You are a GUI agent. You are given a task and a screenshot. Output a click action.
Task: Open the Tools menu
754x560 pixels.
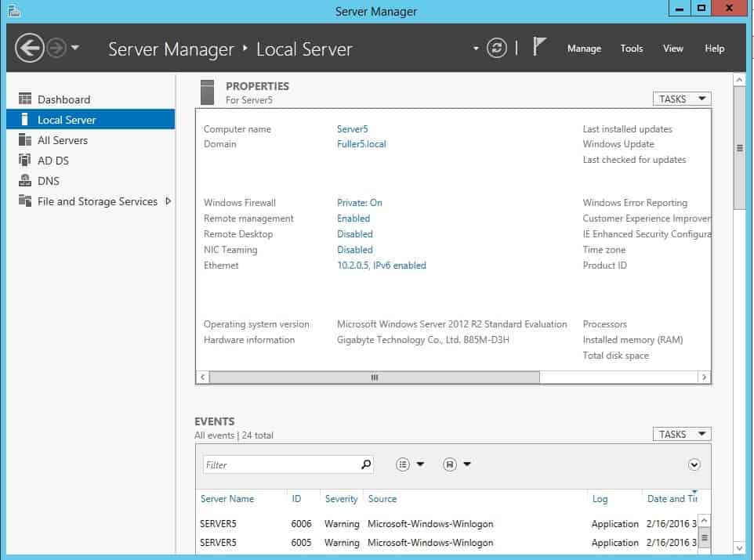coord(632,49)
